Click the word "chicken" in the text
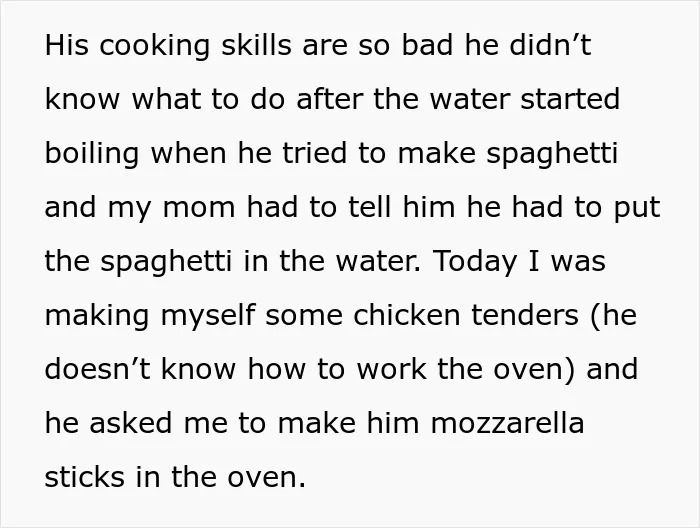 click(407, 315)
